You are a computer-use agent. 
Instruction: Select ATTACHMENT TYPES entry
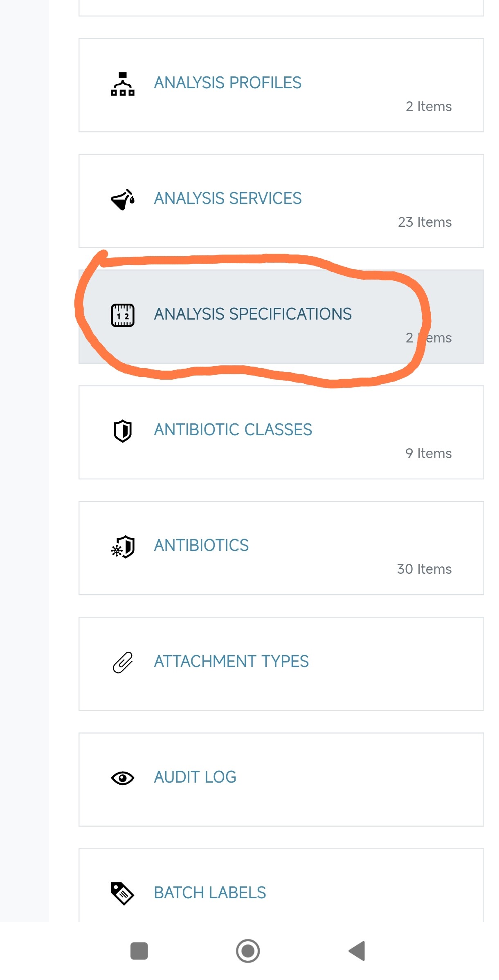point(231,661)
